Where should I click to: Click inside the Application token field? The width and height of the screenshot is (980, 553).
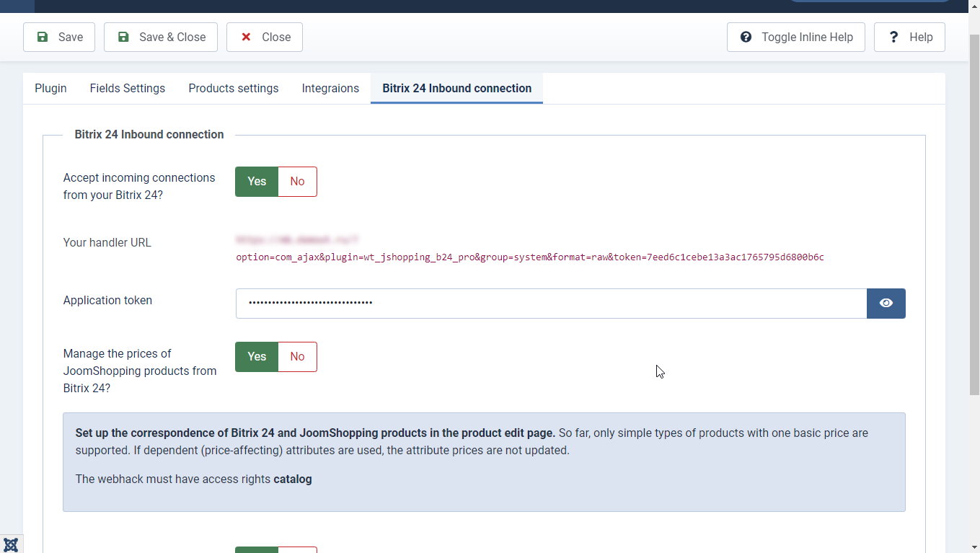point(551,304)
